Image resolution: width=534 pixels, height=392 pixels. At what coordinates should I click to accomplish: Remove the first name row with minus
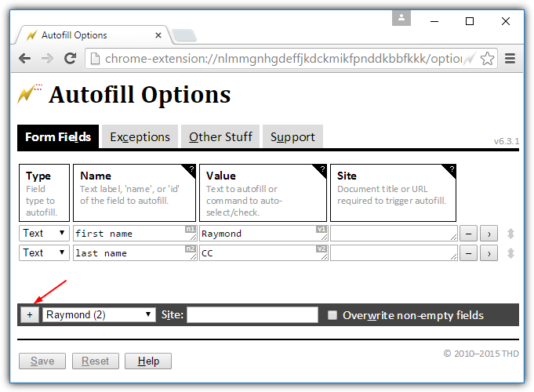coord(467,234)
